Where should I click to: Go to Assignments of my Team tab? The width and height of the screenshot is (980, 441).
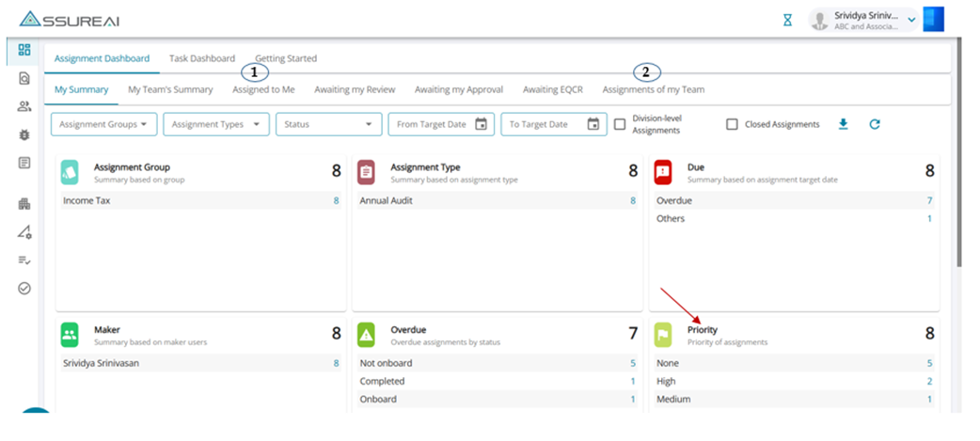click(x=653, y=89)
